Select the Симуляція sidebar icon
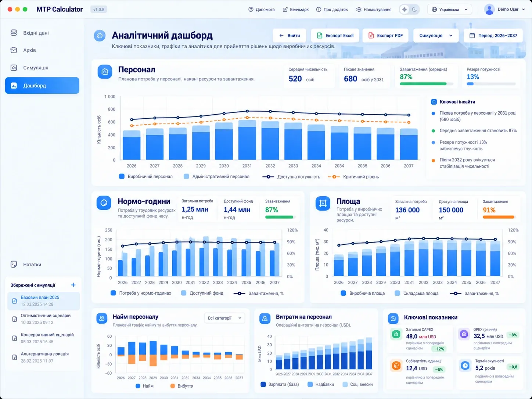532x399 pixels. [x=14, y=68]
